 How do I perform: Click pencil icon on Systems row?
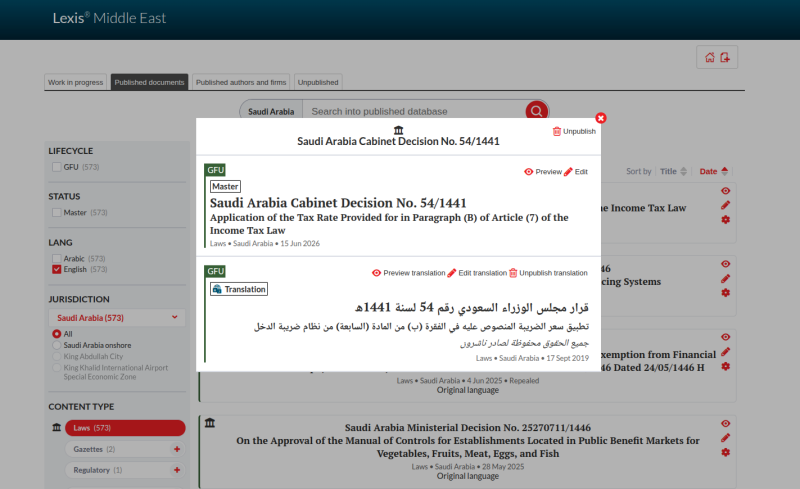pos(726,279)
